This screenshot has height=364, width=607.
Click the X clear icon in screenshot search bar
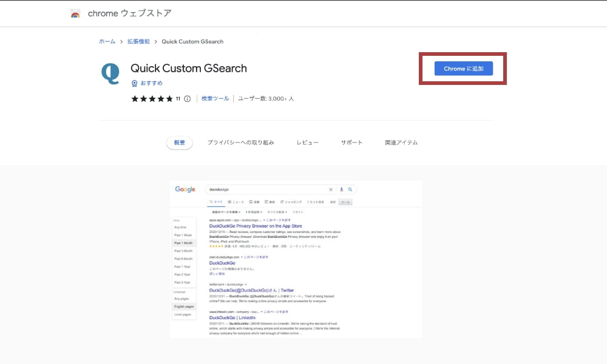click(x=331, y=189)
